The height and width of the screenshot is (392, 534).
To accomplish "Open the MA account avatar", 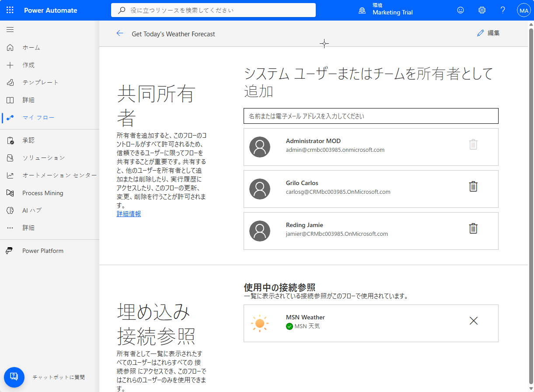I will pos(524,10).
